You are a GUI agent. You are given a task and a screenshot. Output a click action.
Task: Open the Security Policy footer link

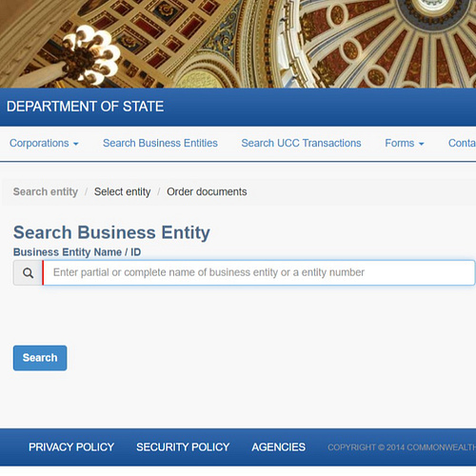tap(183, 447)
